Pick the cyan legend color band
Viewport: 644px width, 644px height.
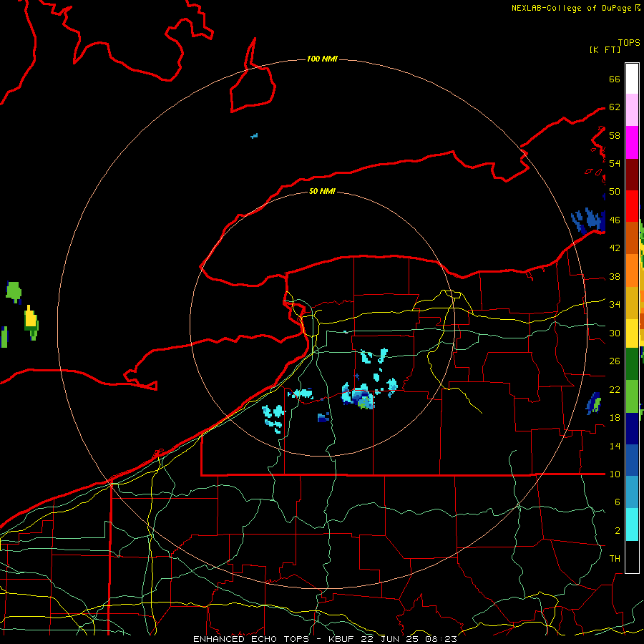click(632, 524)
